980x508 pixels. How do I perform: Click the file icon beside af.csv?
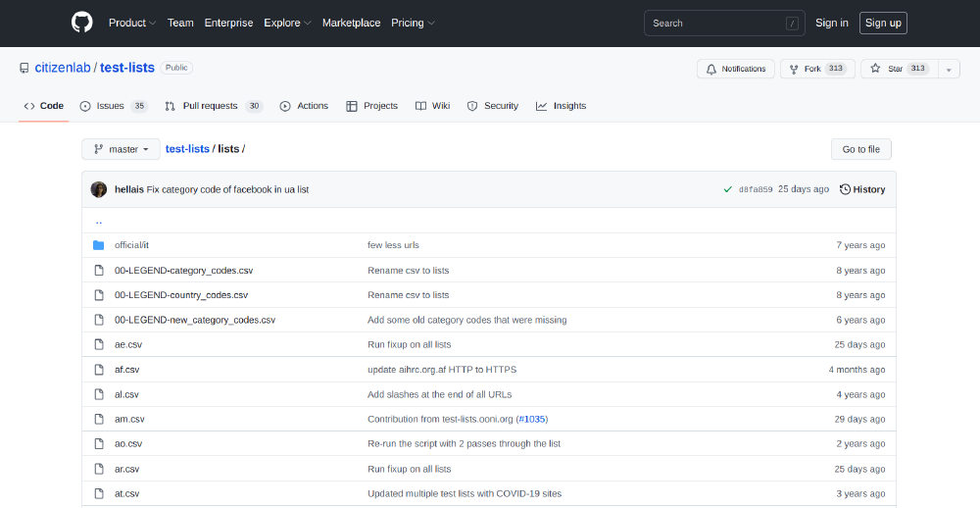coord(99,369)
